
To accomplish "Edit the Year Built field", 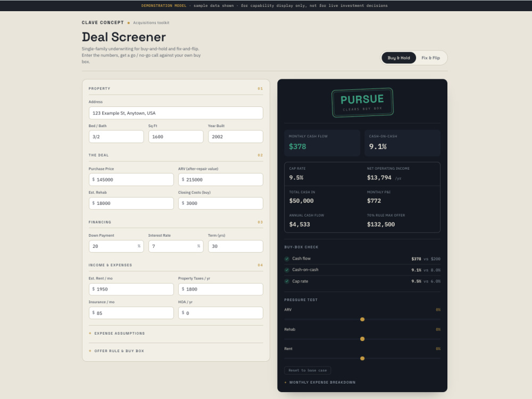I will click(236, 137).
